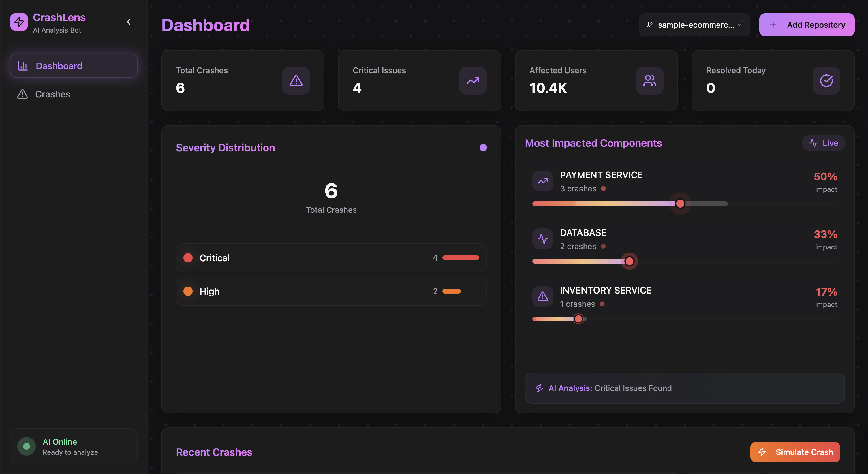Click the Affected Users people icon
This screenshot has width=868, height=474.
click(649, 80)
